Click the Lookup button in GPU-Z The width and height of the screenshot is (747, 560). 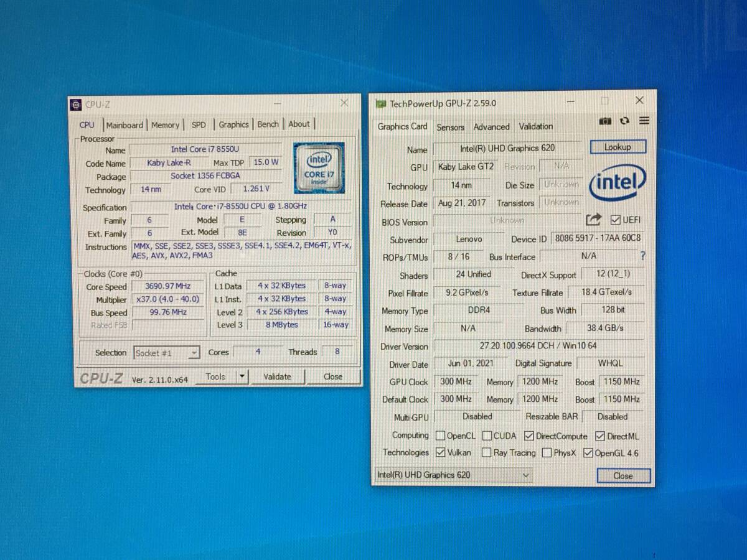click(618, 147)
